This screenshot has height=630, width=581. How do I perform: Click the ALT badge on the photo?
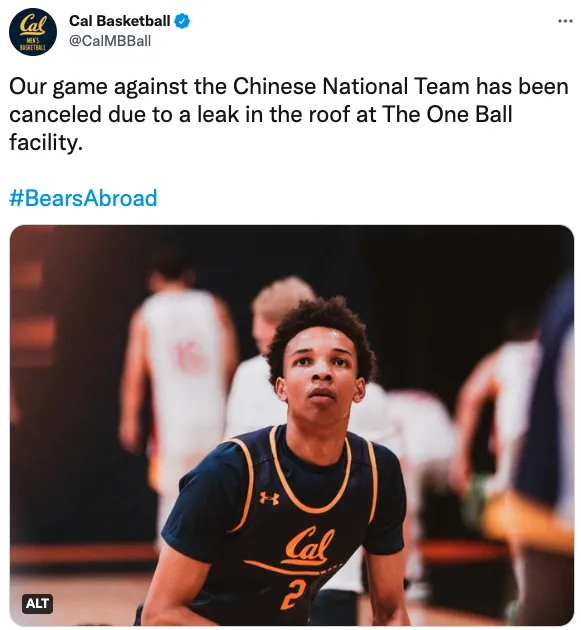pos(37,603)
